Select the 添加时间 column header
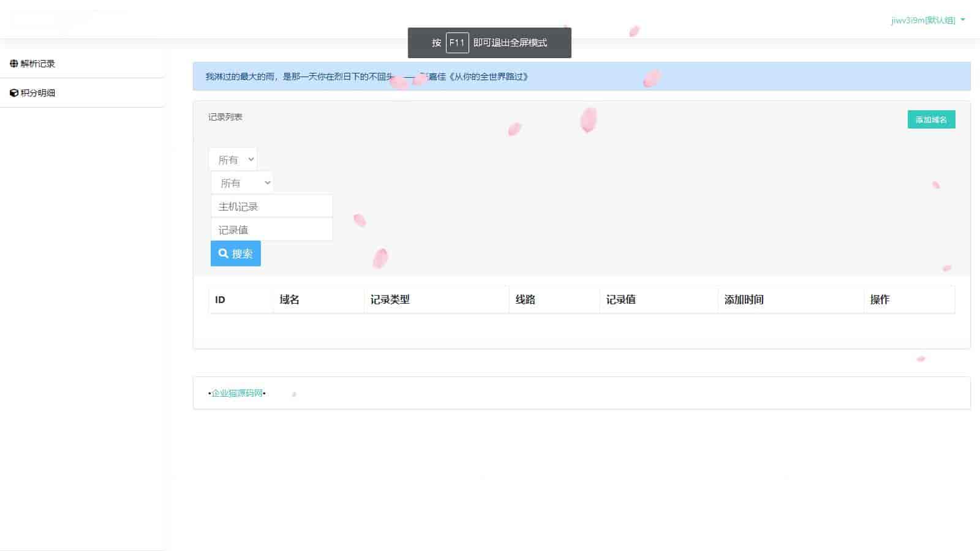The width and height of the screenshot is (980, 551). pos(744,299)
